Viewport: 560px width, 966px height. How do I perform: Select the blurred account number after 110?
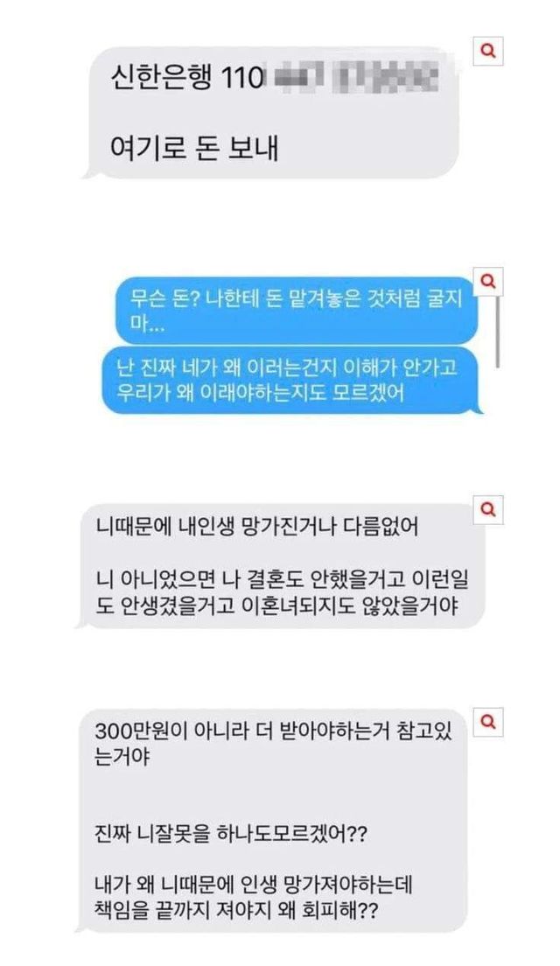point(355,78)
